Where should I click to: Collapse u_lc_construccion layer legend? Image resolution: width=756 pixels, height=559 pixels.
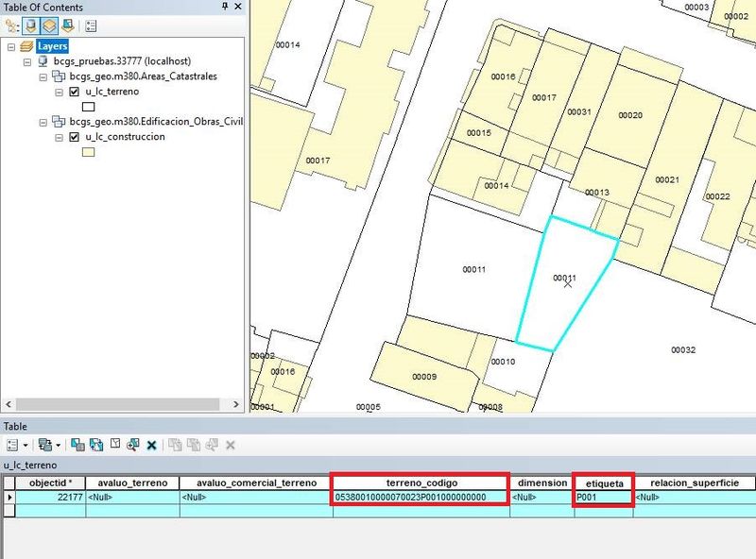coord(59,138)
